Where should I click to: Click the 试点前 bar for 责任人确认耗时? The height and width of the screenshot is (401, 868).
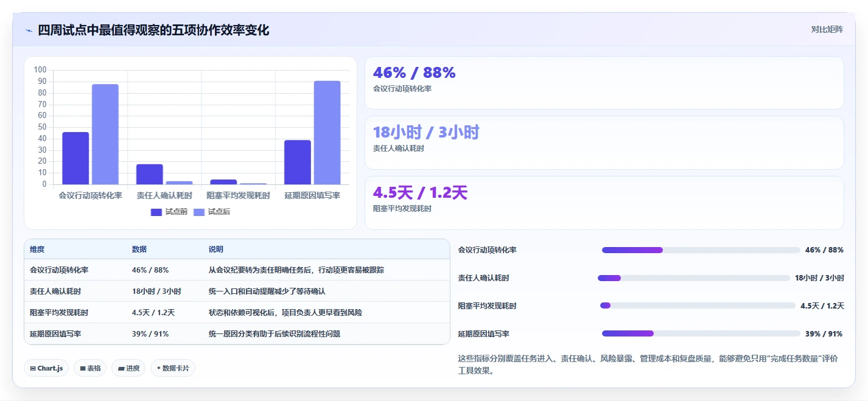pyautogui.click(x=150, y=174)
